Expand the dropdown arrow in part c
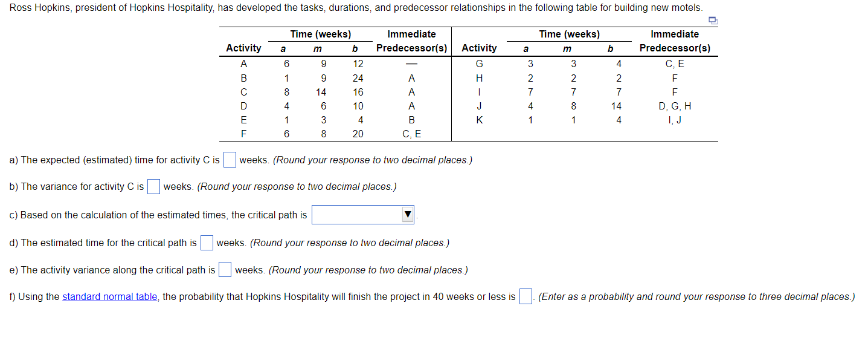868x352 pixels. tap(408, 214)
